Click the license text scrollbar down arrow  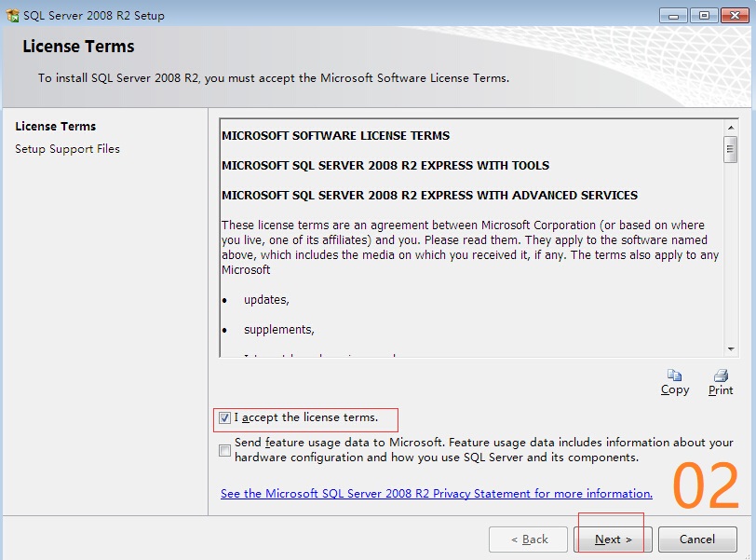tap(731, 348)
